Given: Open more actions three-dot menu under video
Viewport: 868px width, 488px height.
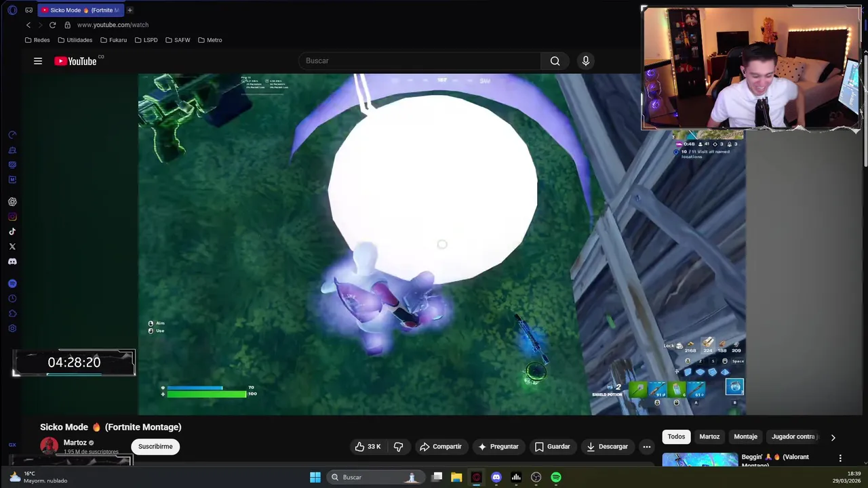Looking at the screenshot, I should [647, 447].
